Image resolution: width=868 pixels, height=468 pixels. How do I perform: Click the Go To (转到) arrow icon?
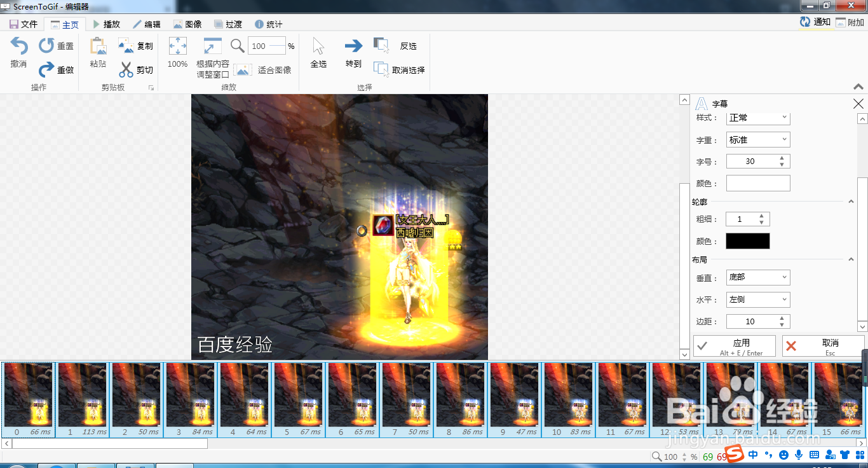click(x=353, y=46)
